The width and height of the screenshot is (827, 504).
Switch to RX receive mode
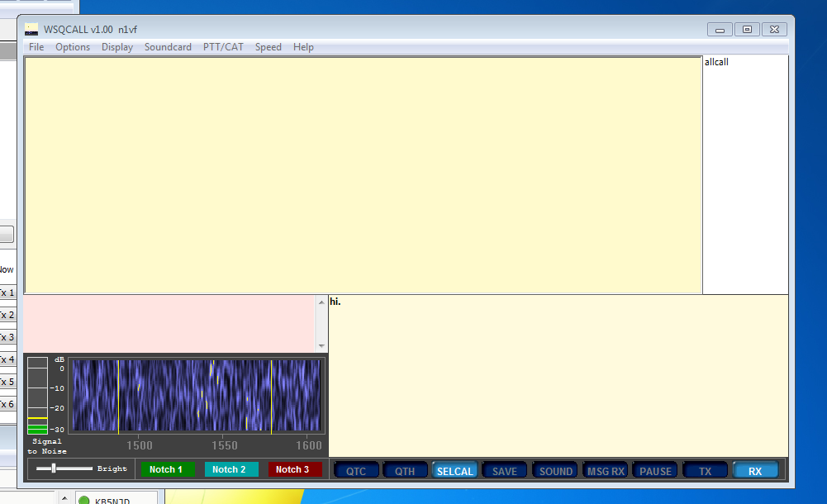click(x=755, y=470)
